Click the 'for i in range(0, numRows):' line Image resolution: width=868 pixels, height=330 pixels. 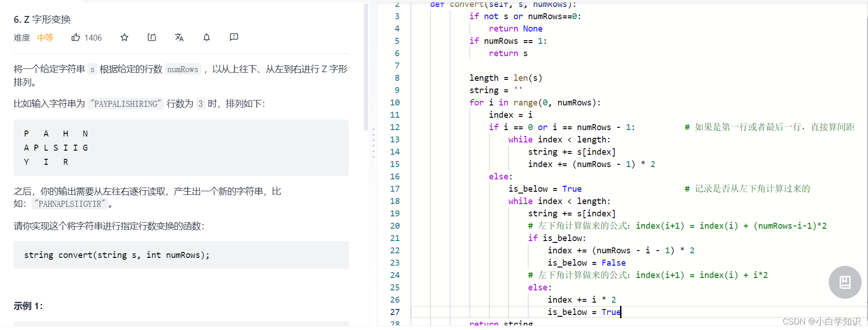(535, 103)
